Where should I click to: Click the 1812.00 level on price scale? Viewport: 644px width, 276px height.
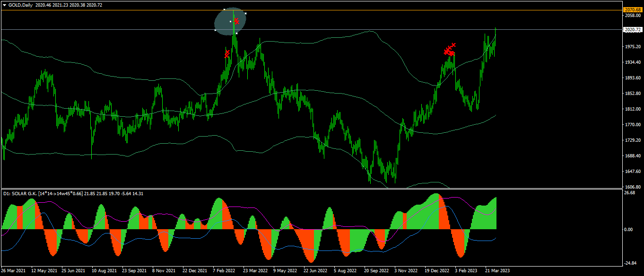pos(632,109)
